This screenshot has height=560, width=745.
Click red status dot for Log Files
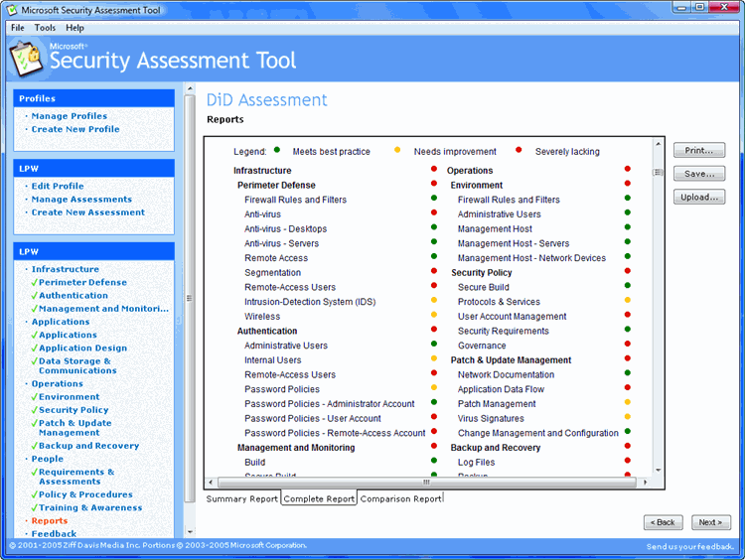click(x=627, y=461)
